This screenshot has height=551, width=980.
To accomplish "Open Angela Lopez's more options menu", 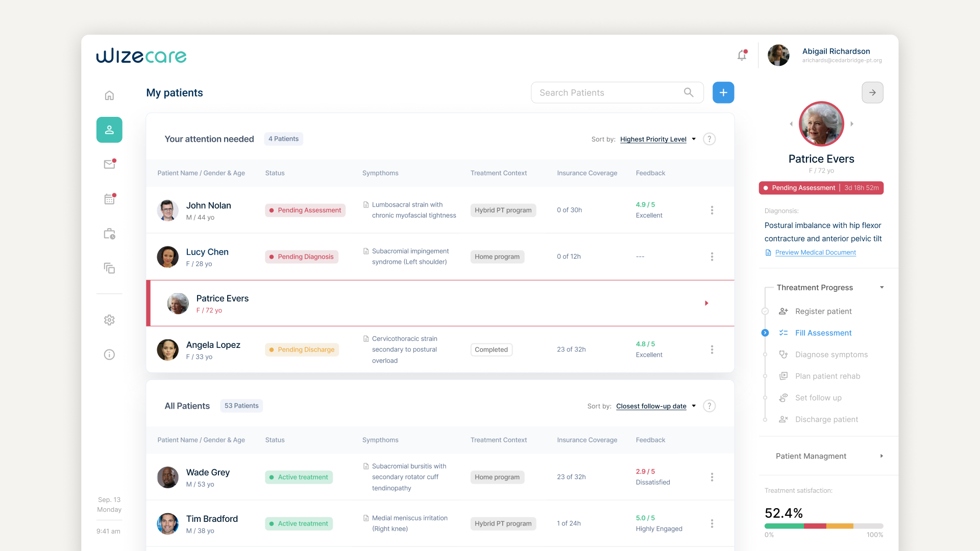I will pyautogui.click(x=712, y=349).
